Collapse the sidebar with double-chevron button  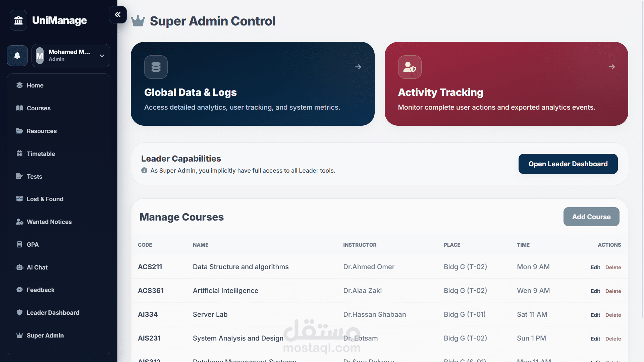click(118, 15)
